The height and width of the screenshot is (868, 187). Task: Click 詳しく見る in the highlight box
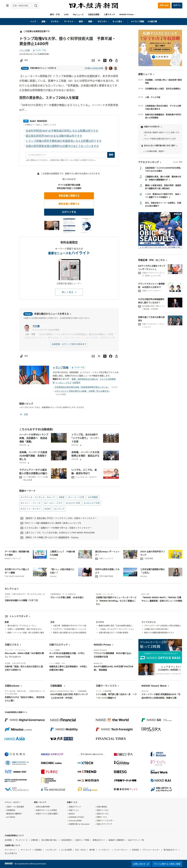pyautogui.click(x=69, y=292)
